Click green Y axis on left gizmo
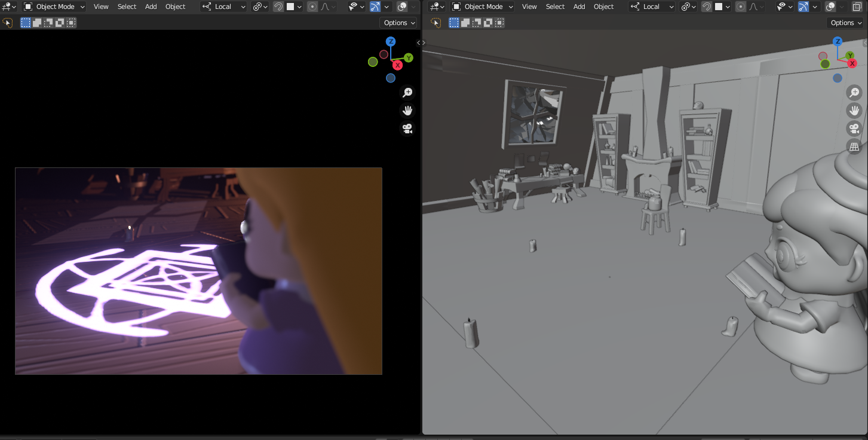Image resolution: width=868 pixels, height=440 pixels. pos(409,57)
